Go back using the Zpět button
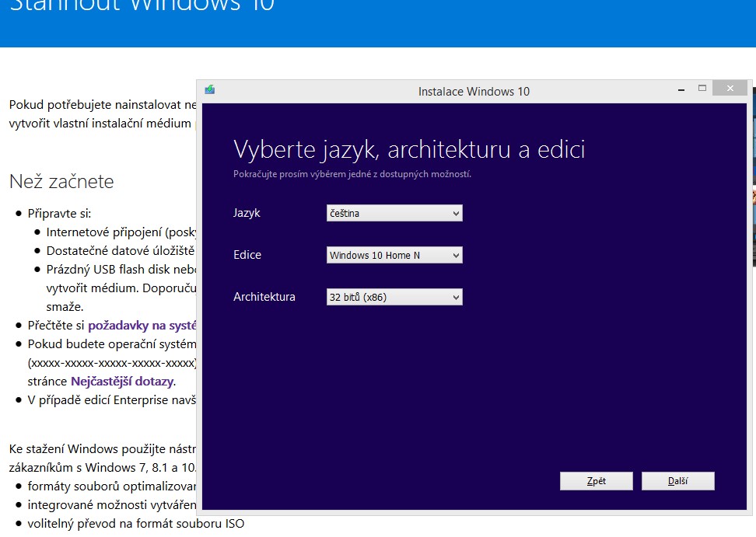Viewport: 756px width, 537px height. pyautogui.click(x=596, y=481)
